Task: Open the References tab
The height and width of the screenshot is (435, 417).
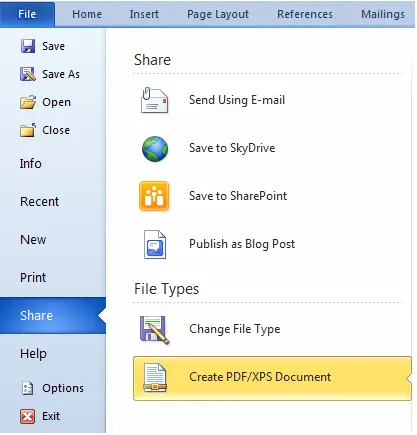Action: point(305,14)
